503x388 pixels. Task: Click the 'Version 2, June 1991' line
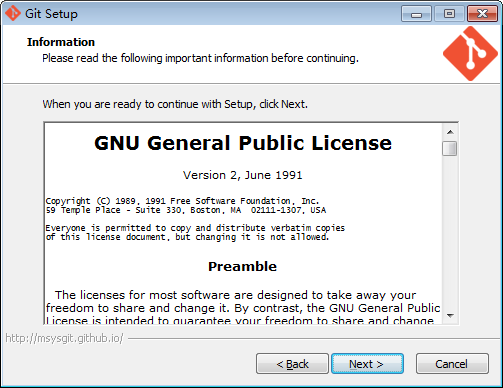pos(243,175)
